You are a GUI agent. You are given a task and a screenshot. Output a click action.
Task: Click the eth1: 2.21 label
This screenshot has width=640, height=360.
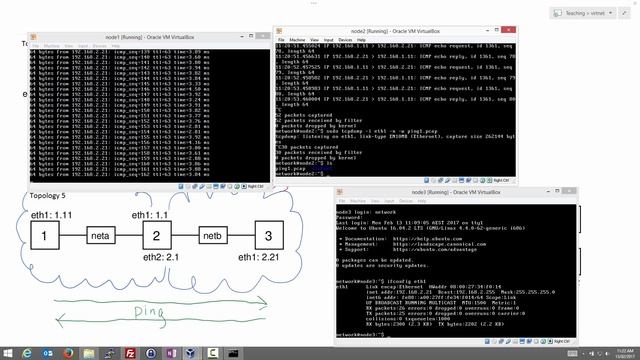pyautogui.click(x=258, y=257)
